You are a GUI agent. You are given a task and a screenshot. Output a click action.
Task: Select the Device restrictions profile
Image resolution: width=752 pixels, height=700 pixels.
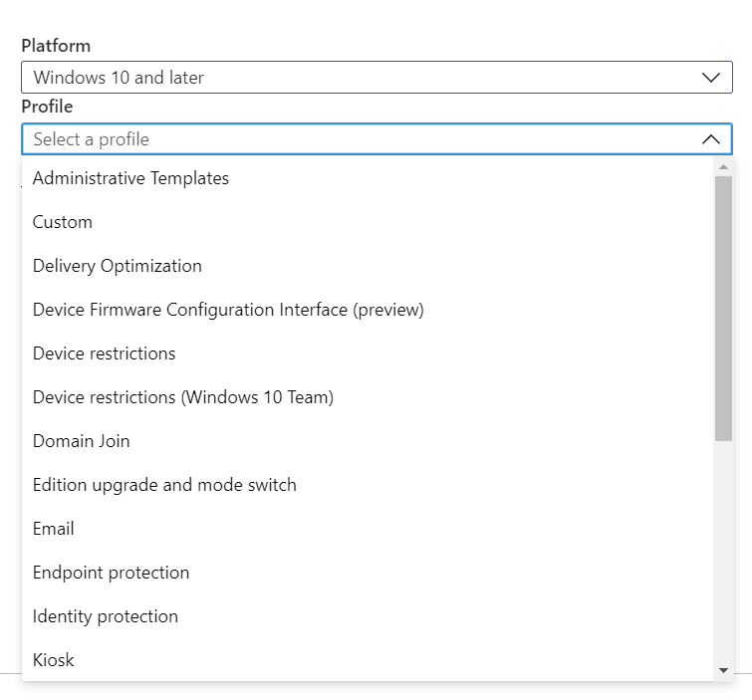105,353
